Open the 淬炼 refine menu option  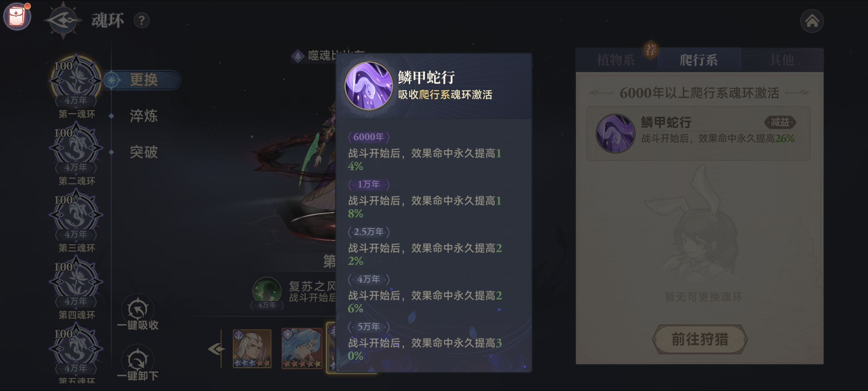144,116
